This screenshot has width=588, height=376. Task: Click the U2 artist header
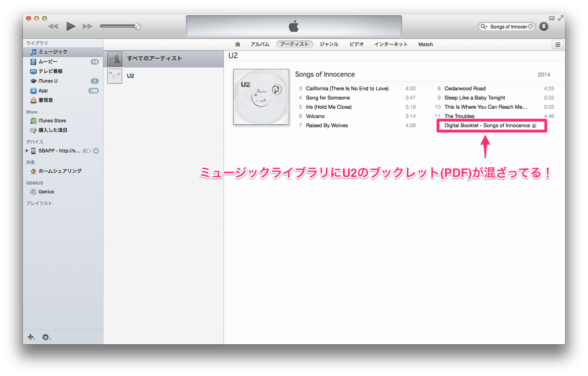(x=233, y=55)
